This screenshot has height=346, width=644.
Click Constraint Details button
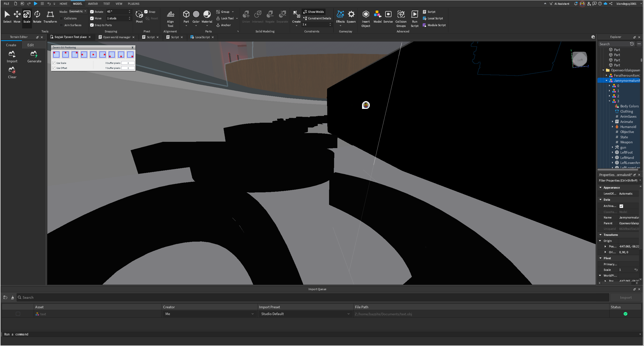point(317,18)
